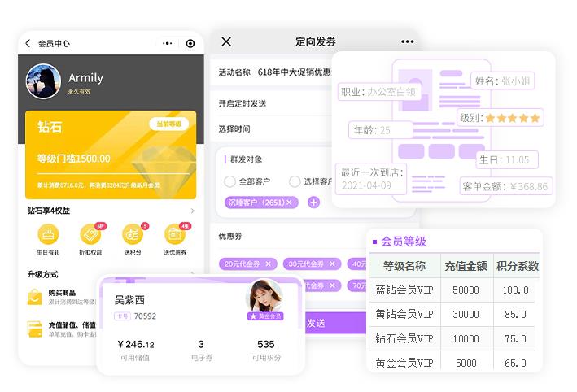Remove the 沉睡客户 (2651) tag
The width and height of the screenshot is (577, 392).
coord(289,203)
